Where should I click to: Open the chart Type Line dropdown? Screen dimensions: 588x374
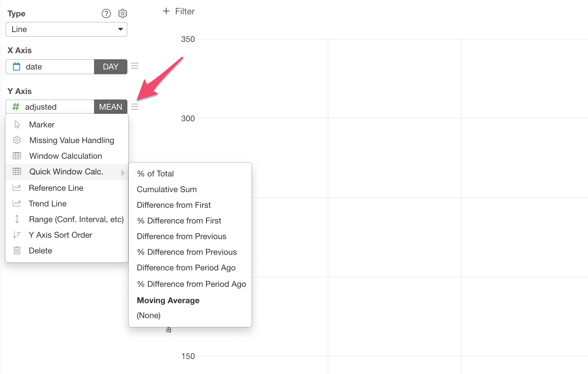(x=66, y=29)
